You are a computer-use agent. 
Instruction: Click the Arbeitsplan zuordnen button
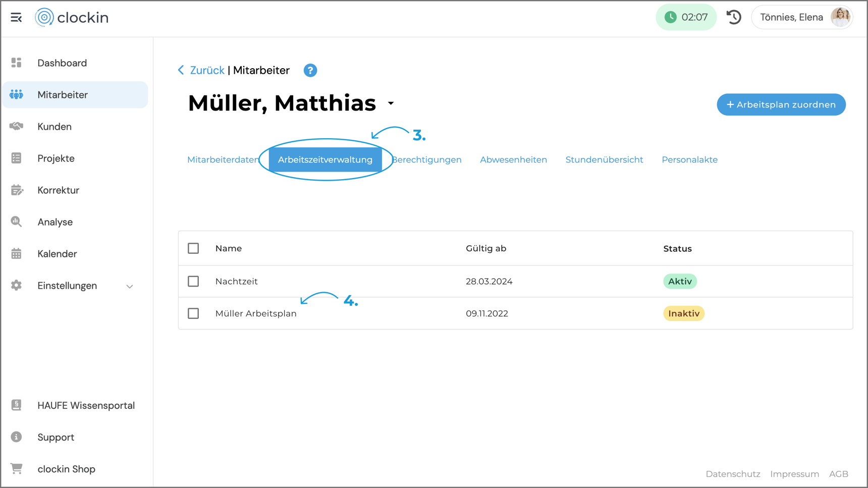coord(781,104)
